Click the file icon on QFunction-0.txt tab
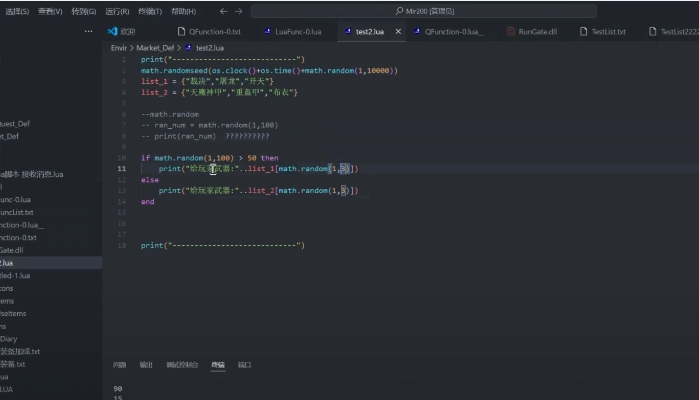This screenshot has width=699, height=400. pos(181,31)
